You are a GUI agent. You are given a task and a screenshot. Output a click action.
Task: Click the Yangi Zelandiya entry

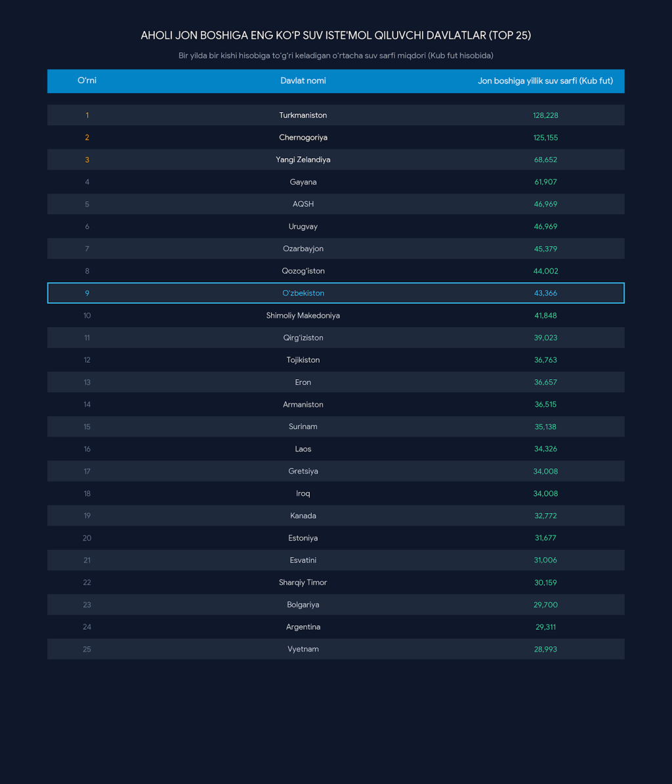303,159
